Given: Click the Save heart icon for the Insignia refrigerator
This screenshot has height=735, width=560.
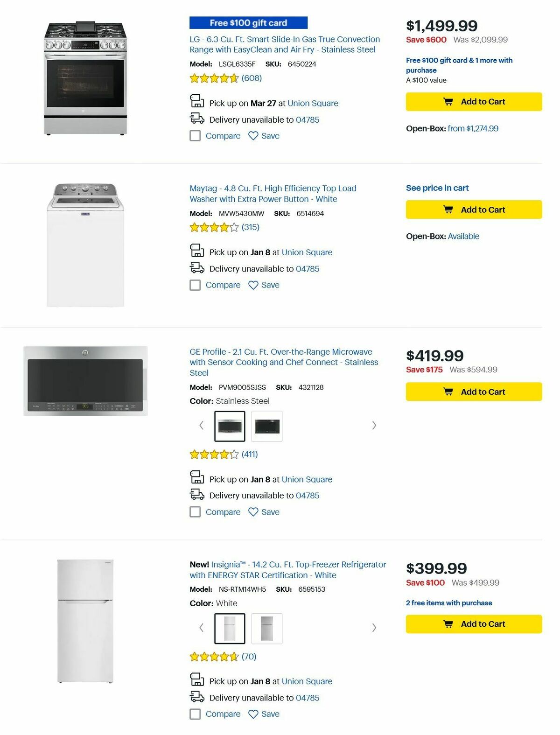Looking at the screenshot, I should (252, 714).
